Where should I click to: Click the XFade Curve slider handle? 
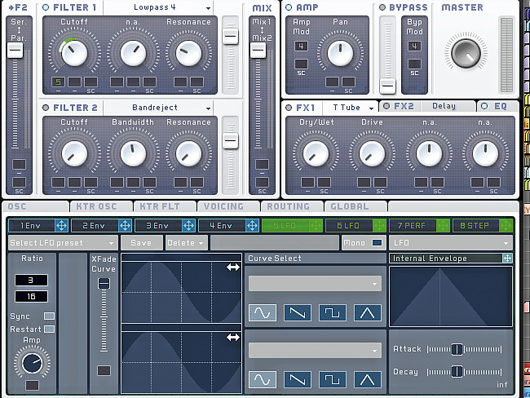104,283
